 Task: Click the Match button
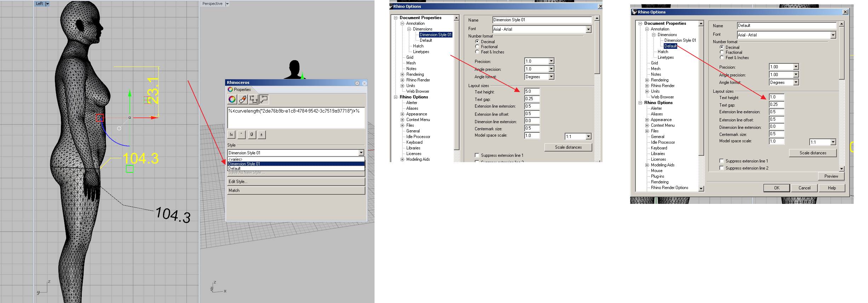[x=296, y=190]
